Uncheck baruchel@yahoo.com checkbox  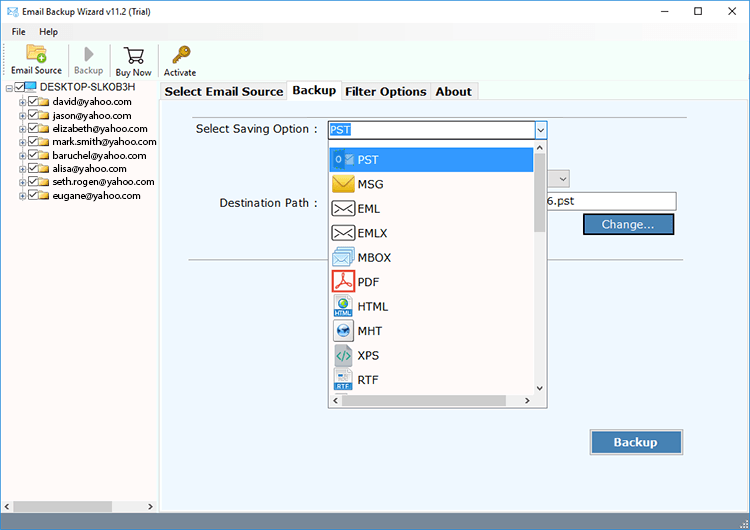pos(33,155)
